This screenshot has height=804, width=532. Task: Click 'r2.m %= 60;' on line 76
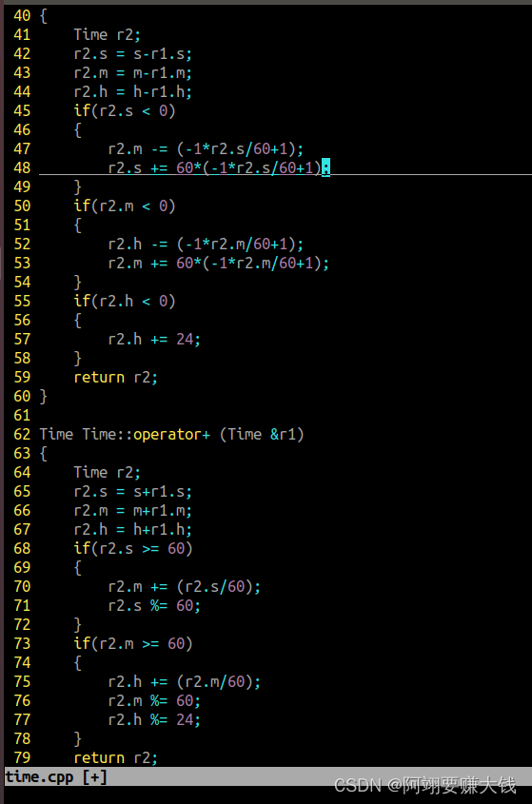click(x=154, y=701)
